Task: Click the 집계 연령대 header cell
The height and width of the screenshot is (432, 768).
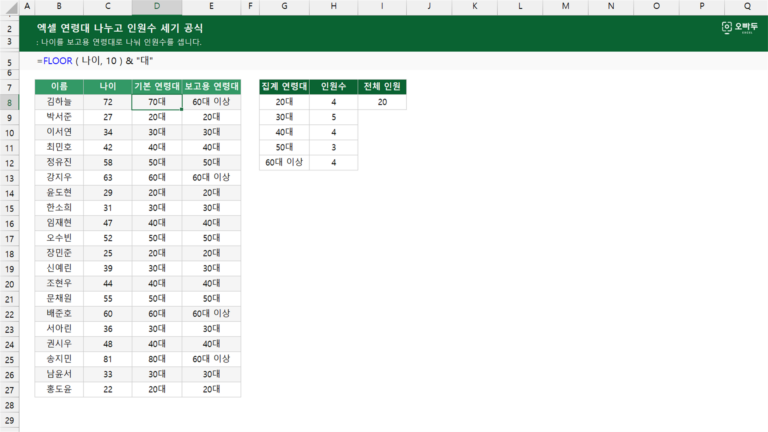Action: (x=284, y=87)
